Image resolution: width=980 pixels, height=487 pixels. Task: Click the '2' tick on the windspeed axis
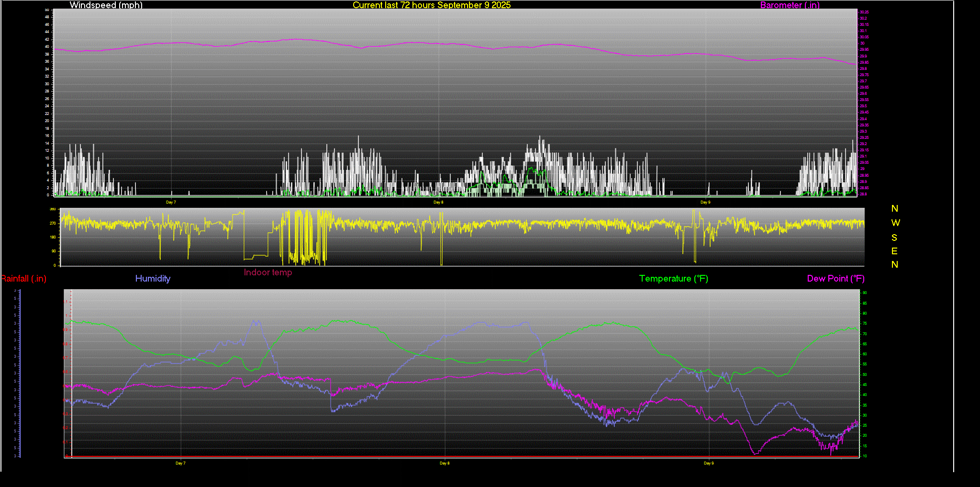pyautogui.click(x=48, y=188)
